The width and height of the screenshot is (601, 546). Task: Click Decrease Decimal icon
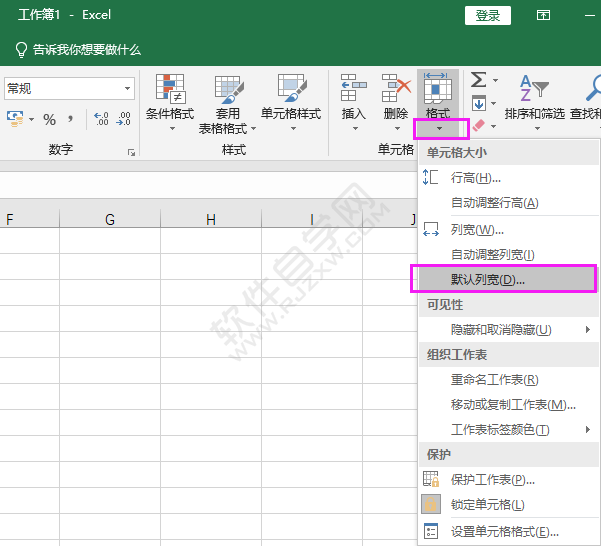(x=123, y=119)
